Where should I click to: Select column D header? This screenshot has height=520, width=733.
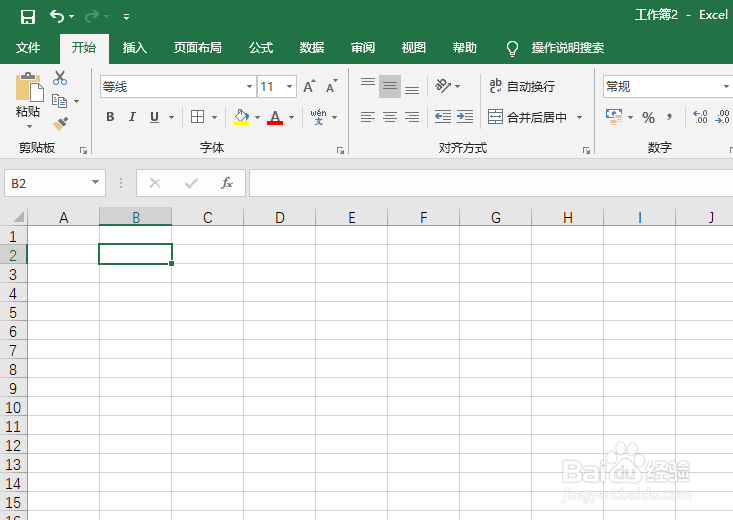point(280,217)
